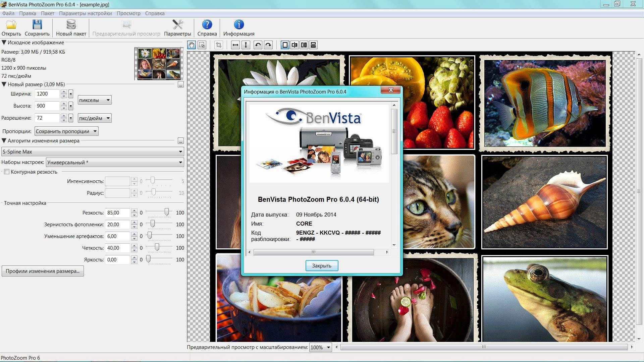Screen dimensions: 644x362
Task: Open Универсальный presets dropdown
Action: pyautogui.click(x=115, y=162)
